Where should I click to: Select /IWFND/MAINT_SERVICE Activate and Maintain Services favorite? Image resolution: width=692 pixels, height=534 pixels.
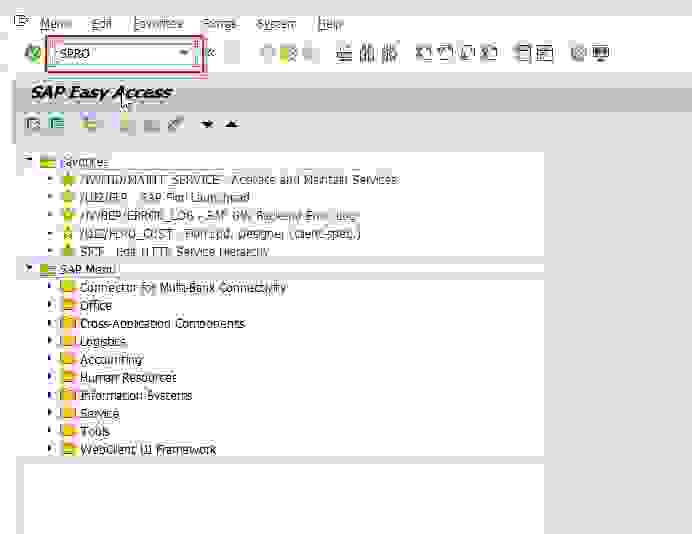[239, 180]
